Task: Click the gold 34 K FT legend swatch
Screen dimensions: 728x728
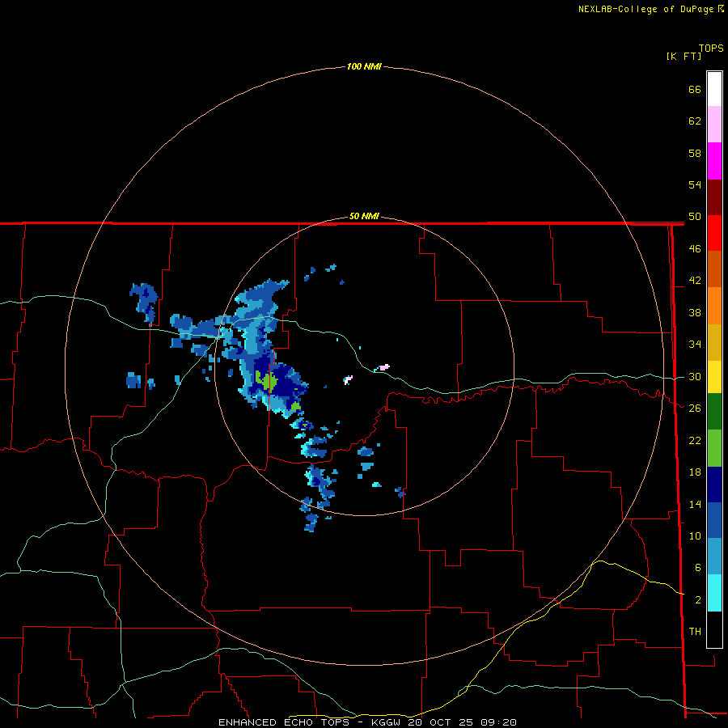Action: click(x=714, y=342)
